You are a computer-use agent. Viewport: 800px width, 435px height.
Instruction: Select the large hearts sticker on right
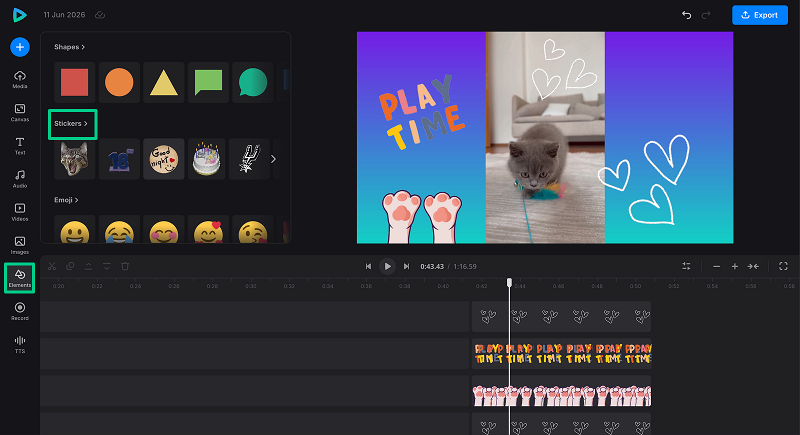tap(644, 180)
